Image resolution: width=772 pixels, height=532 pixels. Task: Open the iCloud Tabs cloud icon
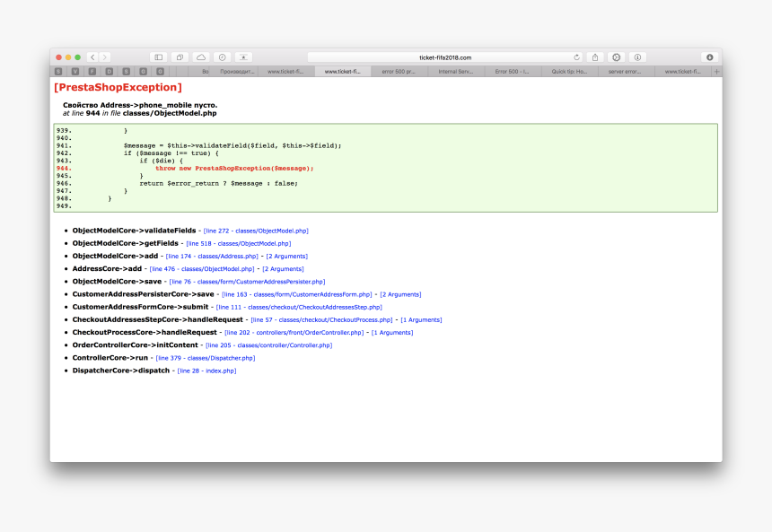click(x=201, y=57)
